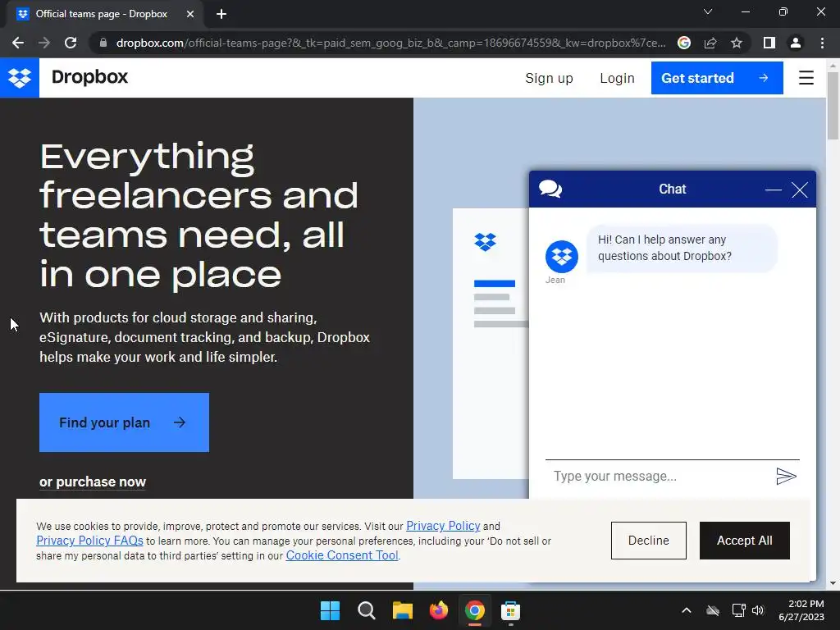This screenshot has height=630, width=840.
Task: Click the network icon in system tray
Action: tap(739, 610)
